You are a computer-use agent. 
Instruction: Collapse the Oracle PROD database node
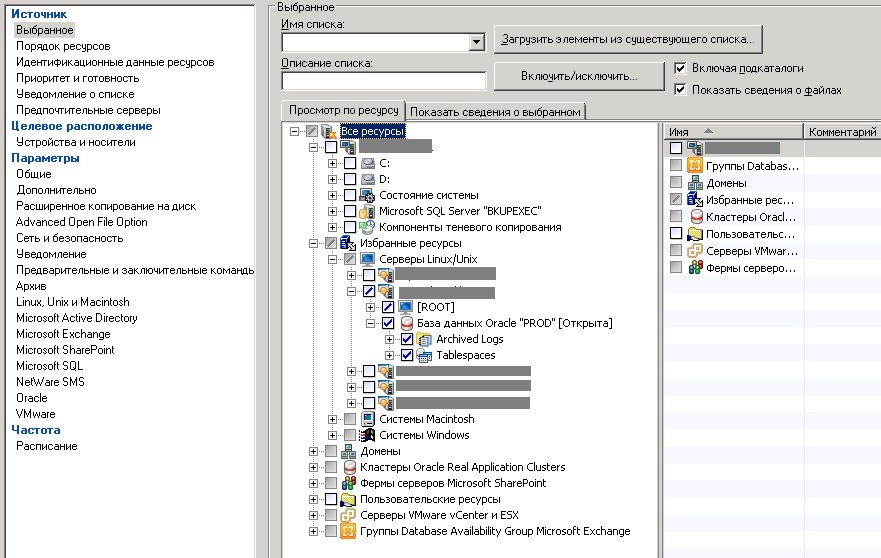click(370, 323)
